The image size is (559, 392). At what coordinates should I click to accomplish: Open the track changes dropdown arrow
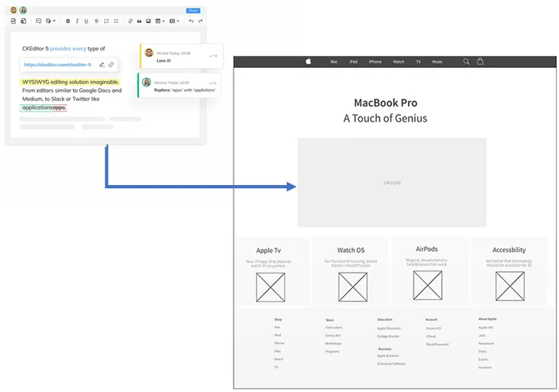pyautogui.click(x=54, y=21)
